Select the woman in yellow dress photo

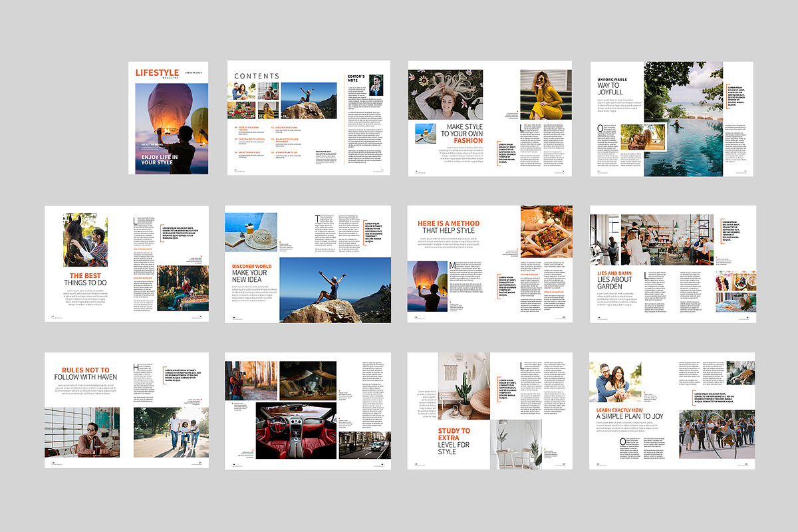pos(546,94)
